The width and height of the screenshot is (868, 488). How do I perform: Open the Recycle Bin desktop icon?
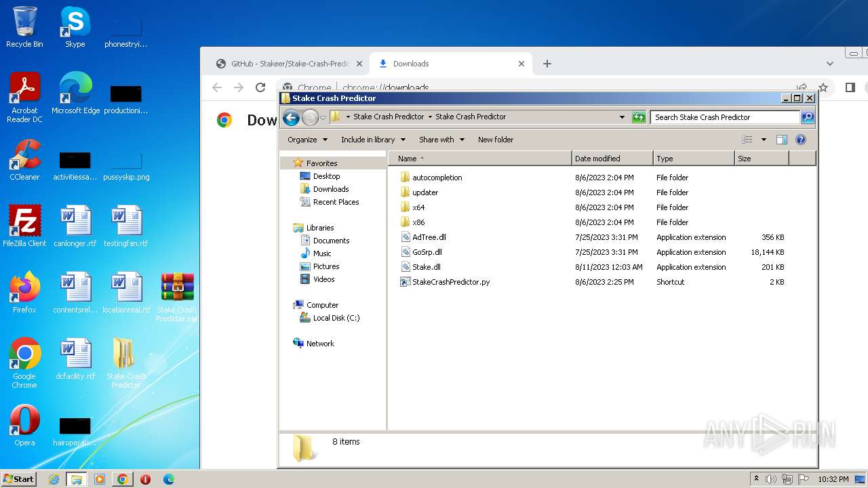pyautogui.click(x=24, y=27)
